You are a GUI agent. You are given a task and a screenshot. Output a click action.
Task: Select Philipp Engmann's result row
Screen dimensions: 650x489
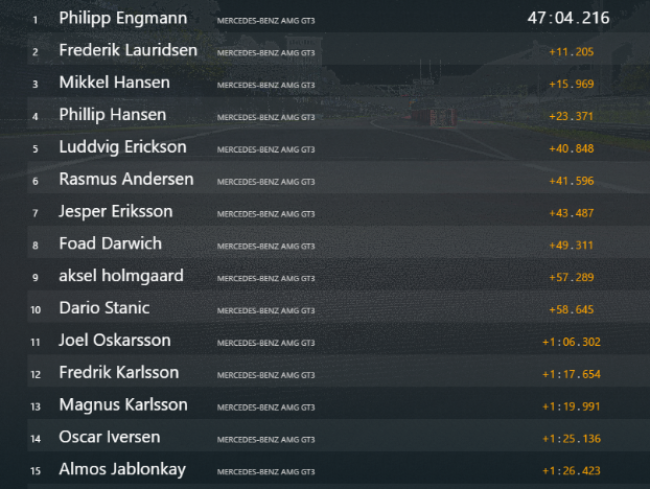click(338, 17)
